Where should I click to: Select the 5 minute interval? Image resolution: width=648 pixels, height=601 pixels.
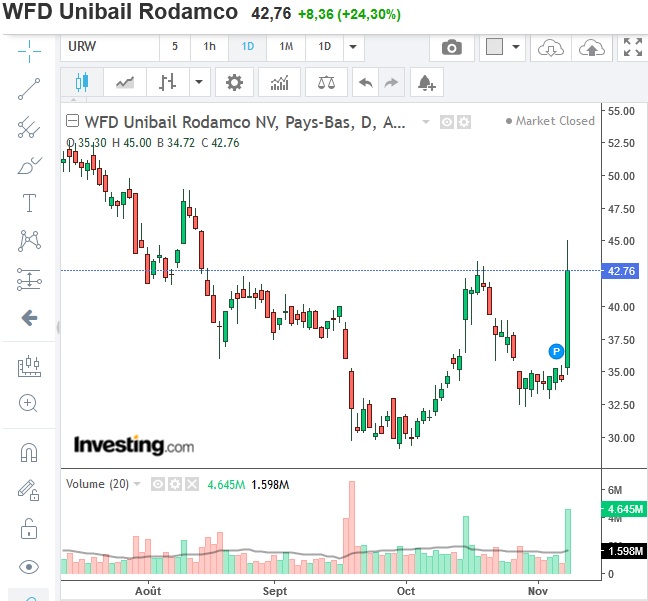[x=175, y=47]
